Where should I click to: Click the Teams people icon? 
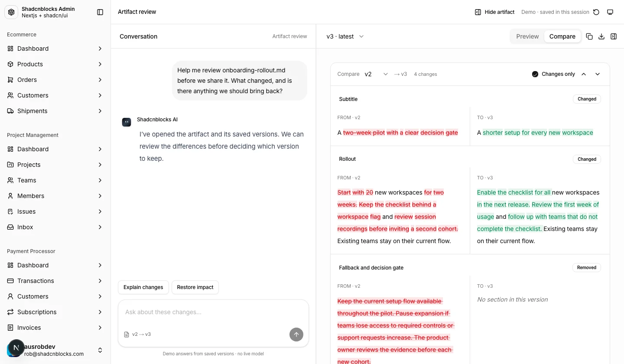coord(10,180)
